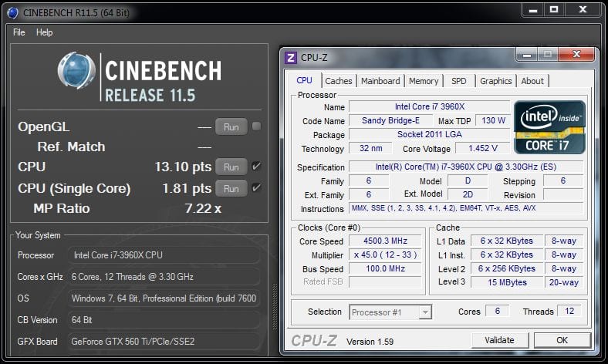Uncheck the CPU (Single Core) checkbox

(x=257, y=188)
